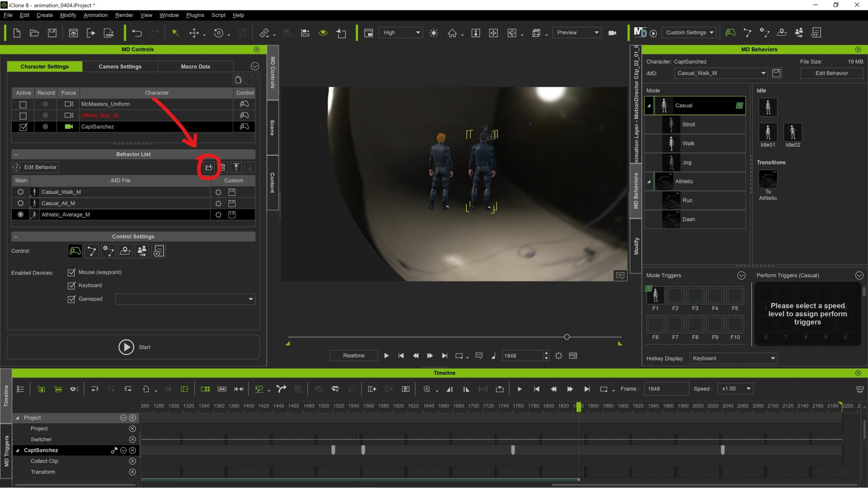Set Casual_All_M as main behavior
This screenshot has height=488, width=868.
[x=20, y=203]
